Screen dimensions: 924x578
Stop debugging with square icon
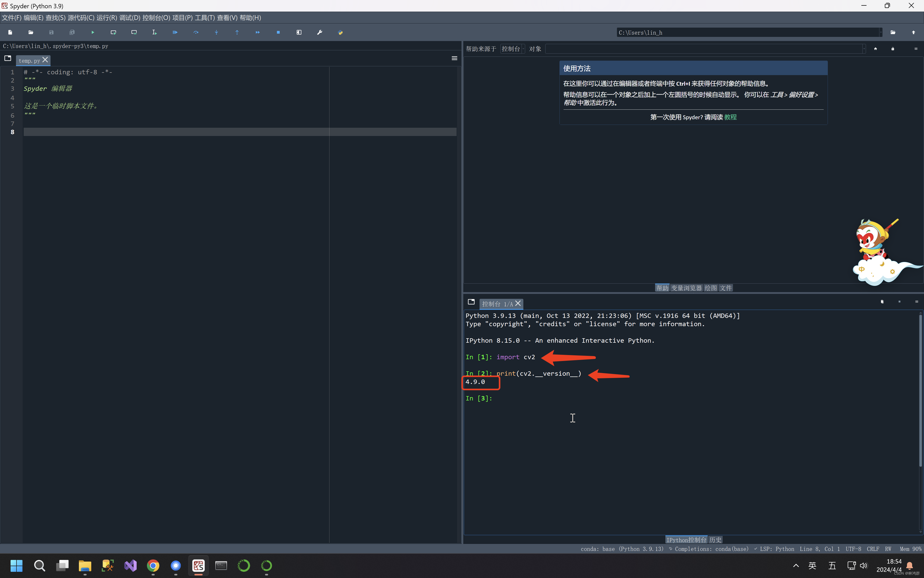tap(278, 33)
